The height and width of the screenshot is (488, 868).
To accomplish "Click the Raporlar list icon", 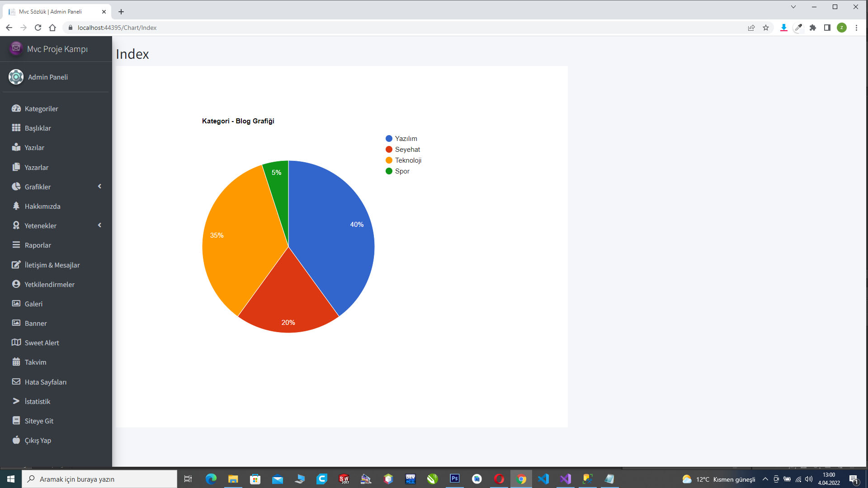I will click(16, 245).
